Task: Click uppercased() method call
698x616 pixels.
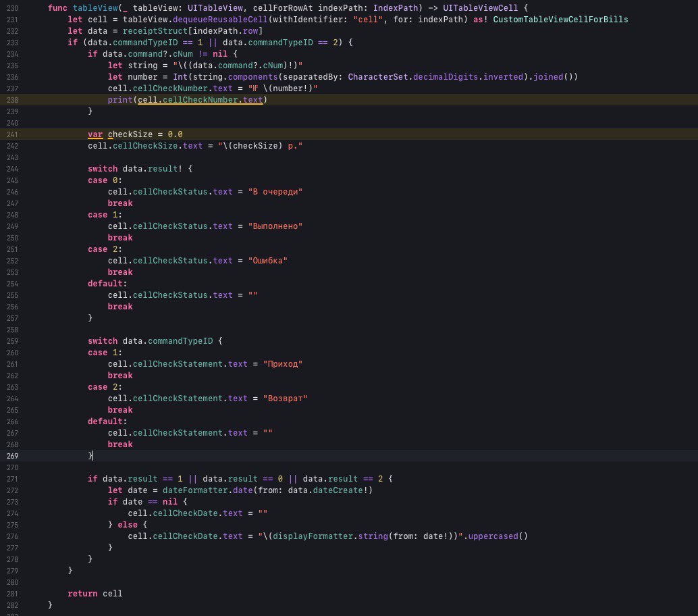Action: tap(498, 536)
